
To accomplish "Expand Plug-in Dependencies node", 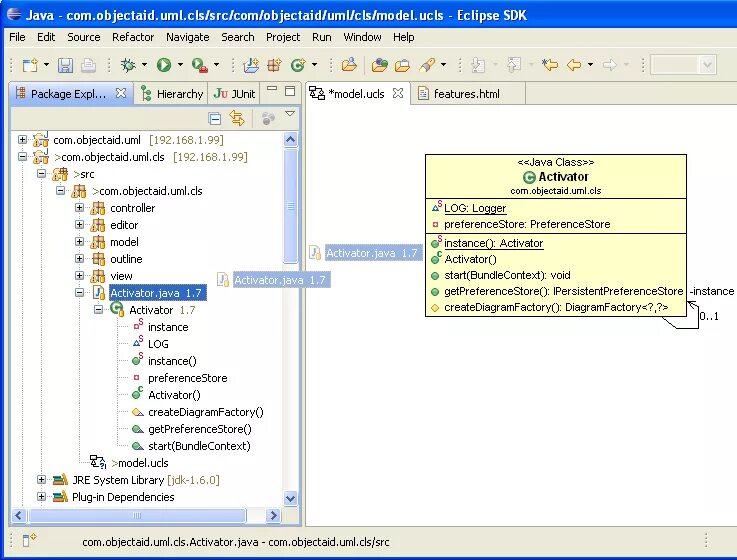I will point(41,497).
